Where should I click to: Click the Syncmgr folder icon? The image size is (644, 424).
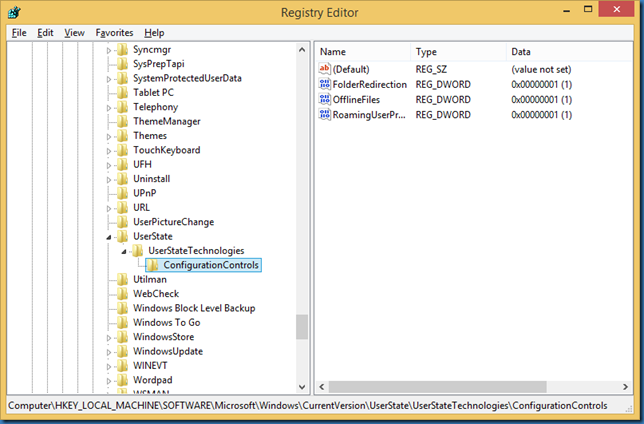click(122, 50)
